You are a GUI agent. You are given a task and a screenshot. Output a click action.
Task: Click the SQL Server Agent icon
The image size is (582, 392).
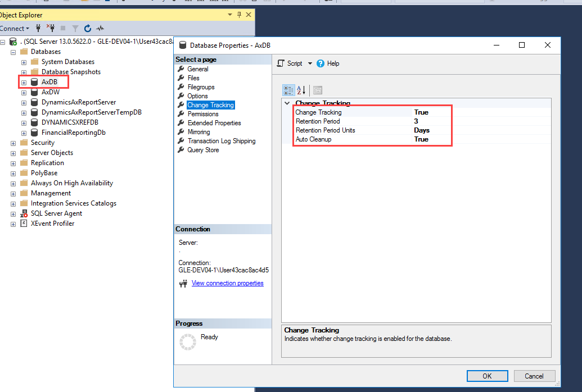[x=24, y=213]
